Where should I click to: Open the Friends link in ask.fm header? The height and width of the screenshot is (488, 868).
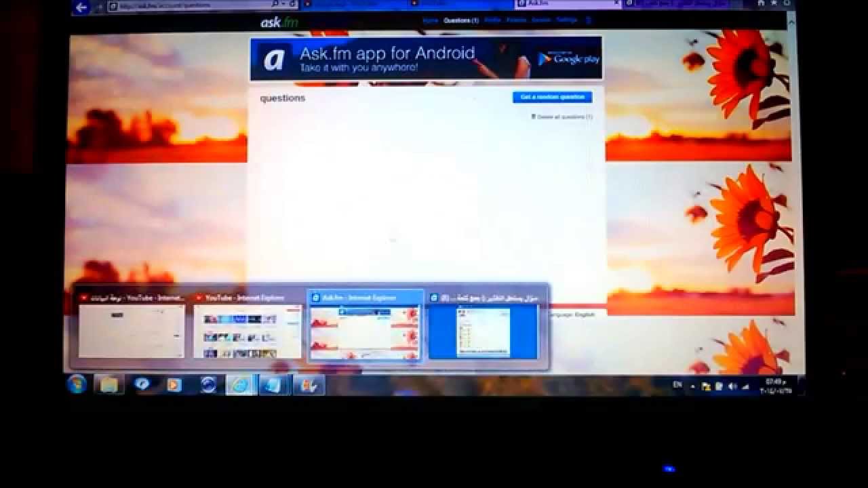point(516,20)
